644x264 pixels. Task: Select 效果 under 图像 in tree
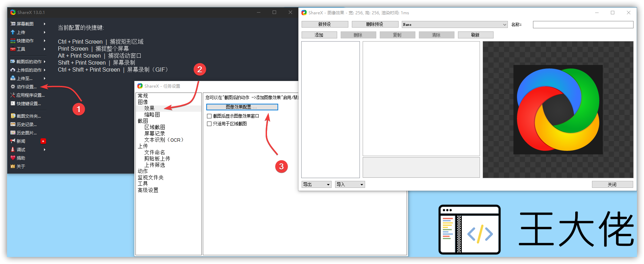[149, 108]
